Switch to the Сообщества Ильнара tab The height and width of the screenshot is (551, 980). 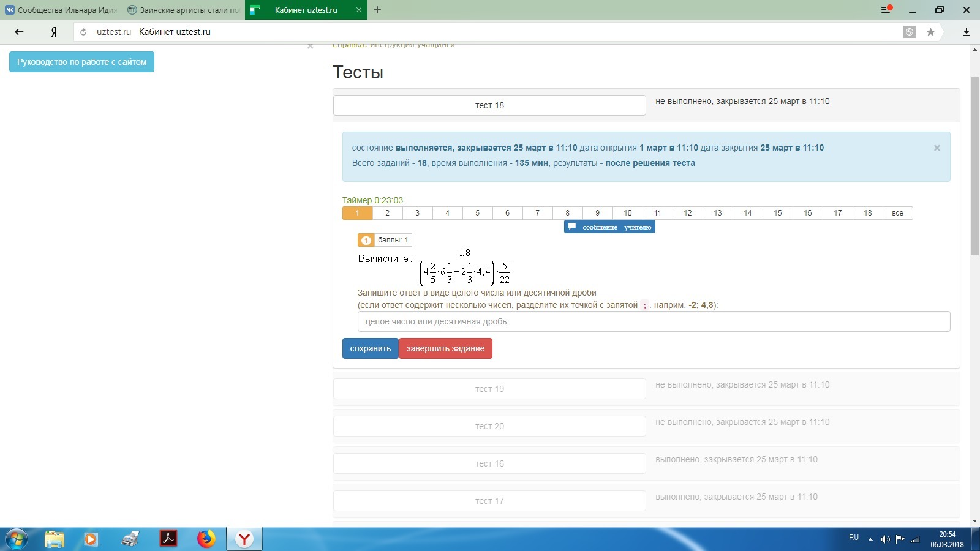coord(61,10)
